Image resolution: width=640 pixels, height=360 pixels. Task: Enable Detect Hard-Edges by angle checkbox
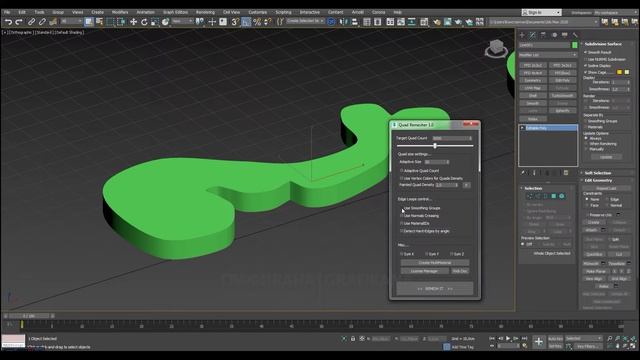402,231
